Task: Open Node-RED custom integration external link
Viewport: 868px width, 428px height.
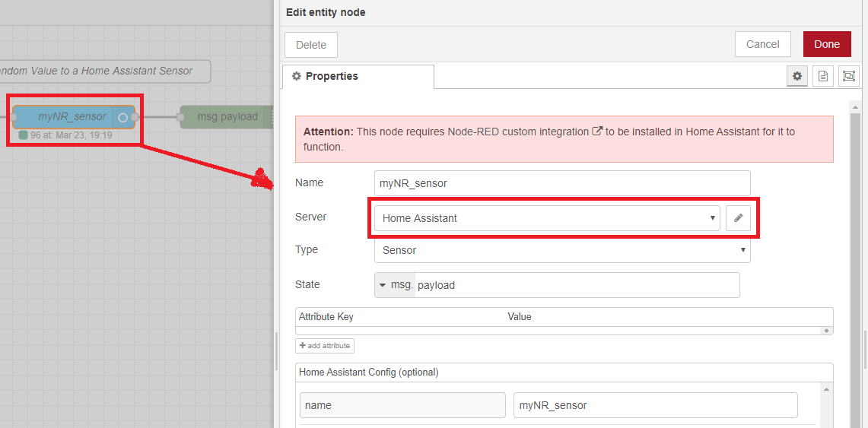Action: [x=596, y=132]
